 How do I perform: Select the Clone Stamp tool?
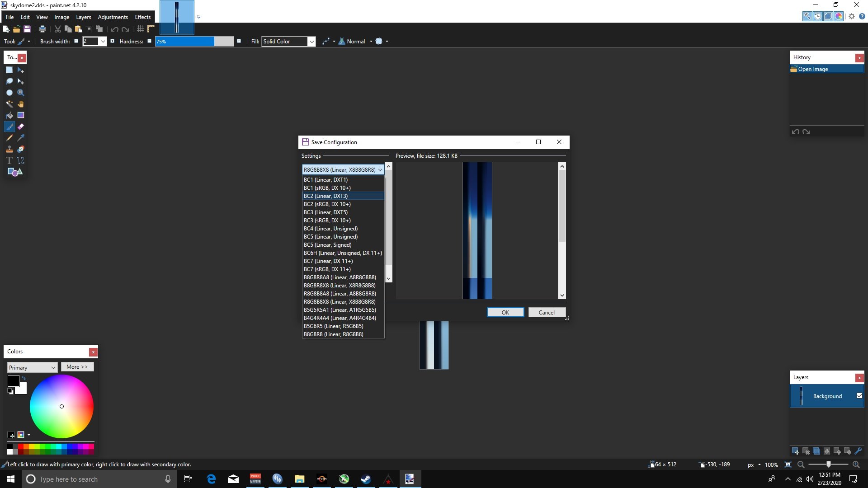(9, 149)
